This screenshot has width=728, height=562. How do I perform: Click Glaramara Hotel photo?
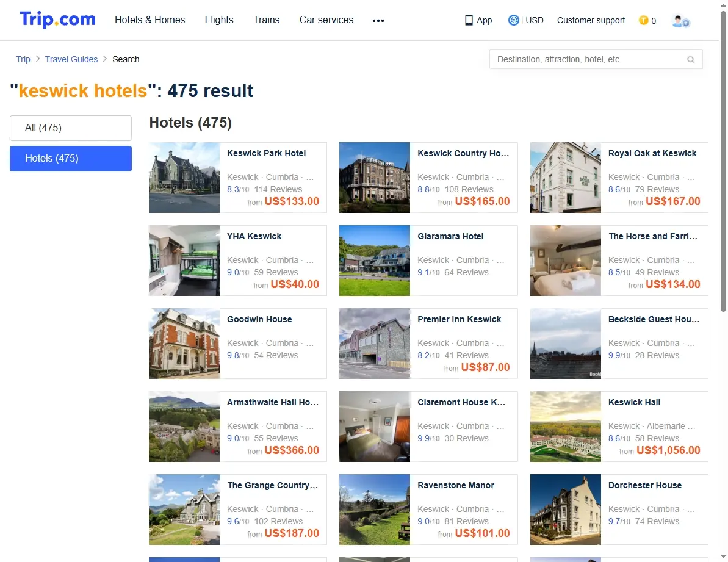pyautogui.click(x=375, y=261)
